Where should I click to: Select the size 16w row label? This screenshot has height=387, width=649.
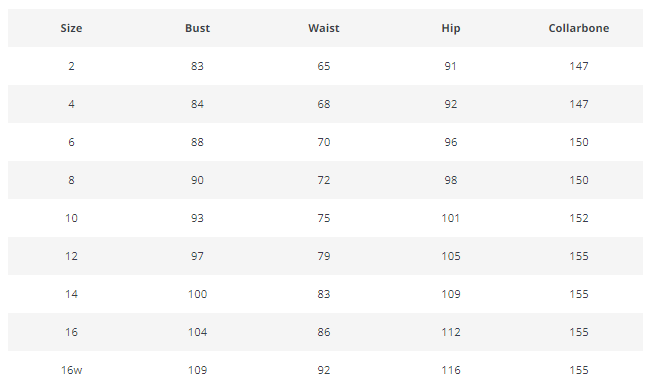(72, 370)
